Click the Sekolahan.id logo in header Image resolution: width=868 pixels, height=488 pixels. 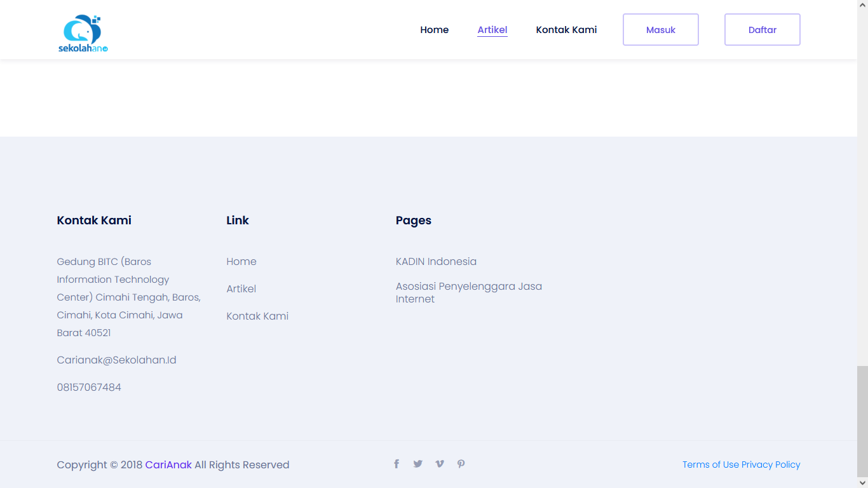(x=83, y=34)
